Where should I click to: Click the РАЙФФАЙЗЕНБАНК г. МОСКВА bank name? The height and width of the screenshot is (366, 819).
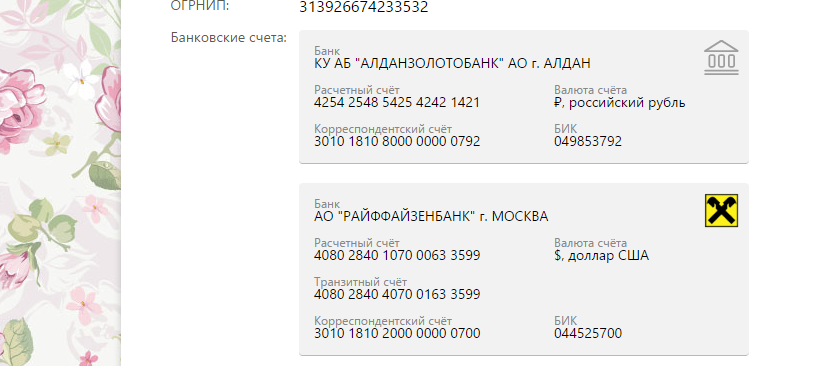(x=431, y=216)
